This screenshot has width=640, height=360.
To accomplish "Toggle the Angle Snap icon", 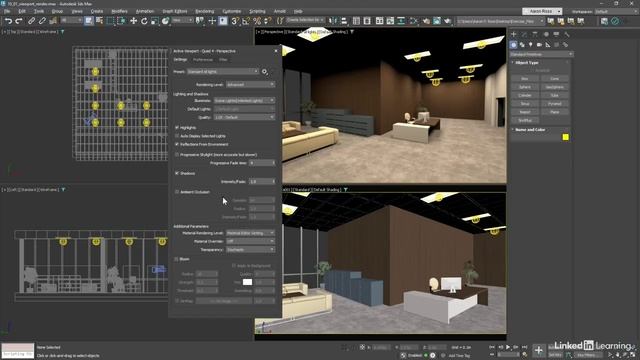I will pos(246,21).
